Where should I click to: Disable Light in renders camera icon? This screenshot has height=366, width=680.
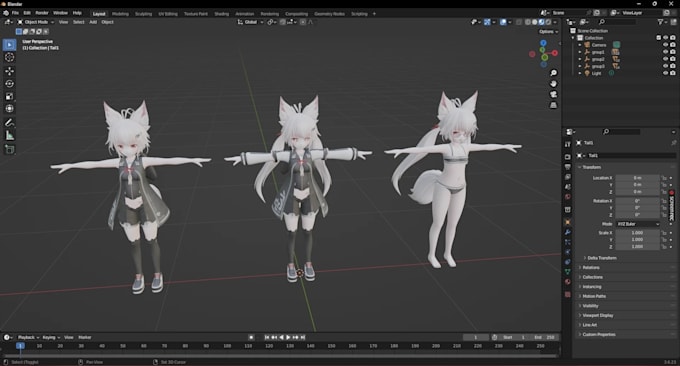pos(673,73)
